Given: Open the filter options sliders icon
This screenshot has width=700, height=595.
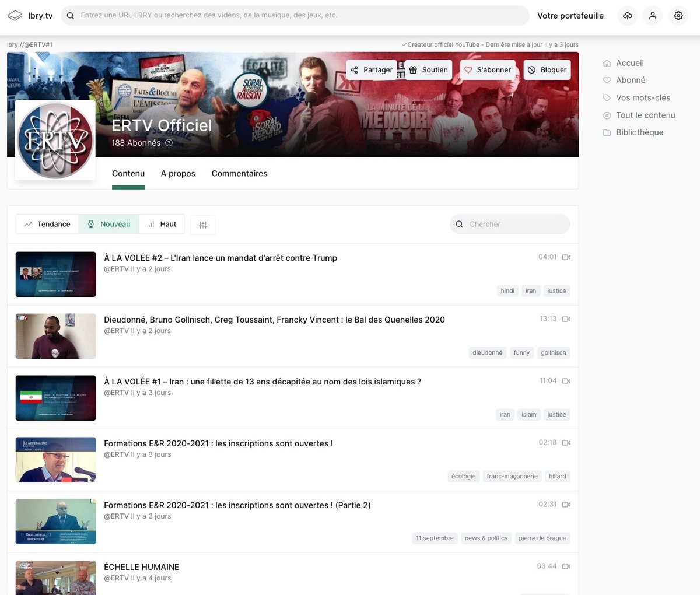Looking at the screenshot, I should [203, 225].
